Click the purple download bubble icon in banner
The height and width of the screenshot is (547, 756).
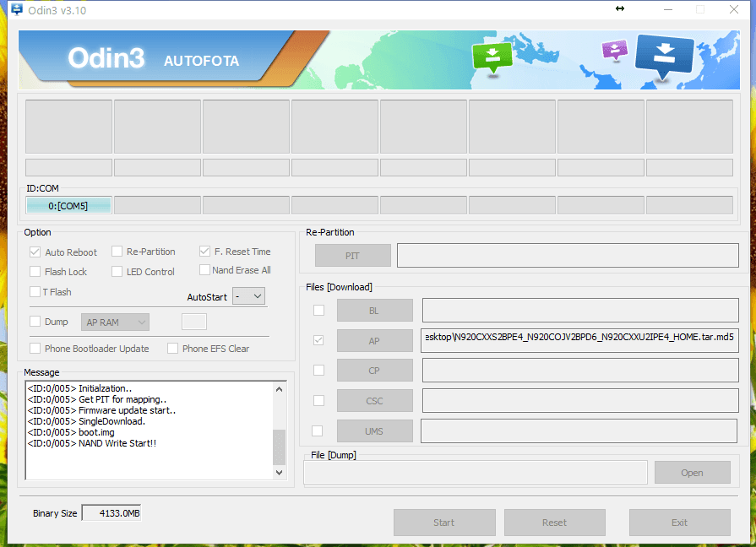click(614, 50)
